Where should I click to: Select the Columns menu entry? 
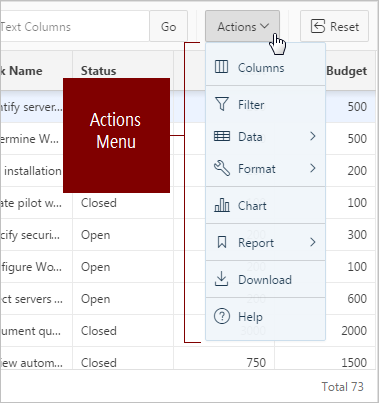pyautogui.click(x=265, y=68)
